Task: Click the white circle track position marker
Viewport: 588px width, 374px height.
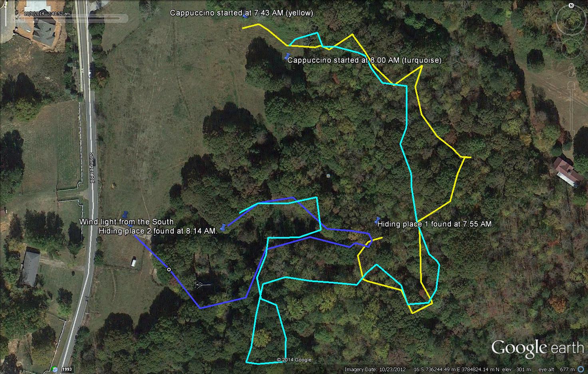Action: coord(169,270)
